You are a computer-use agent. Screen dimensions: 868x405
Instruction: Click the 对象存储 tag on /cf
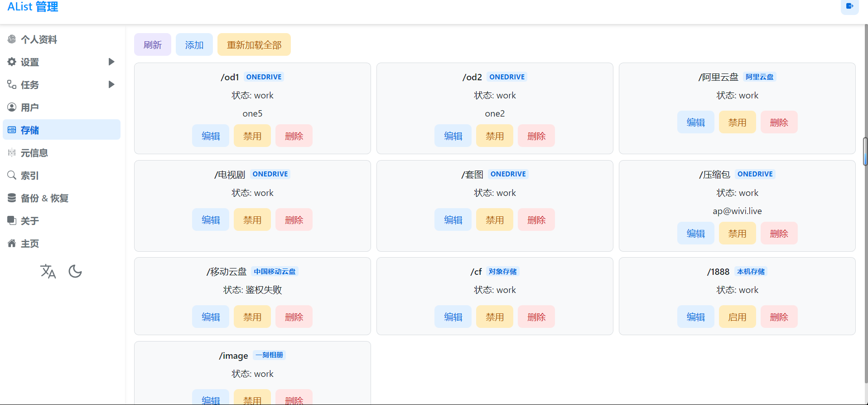click(x=503, y=271)
